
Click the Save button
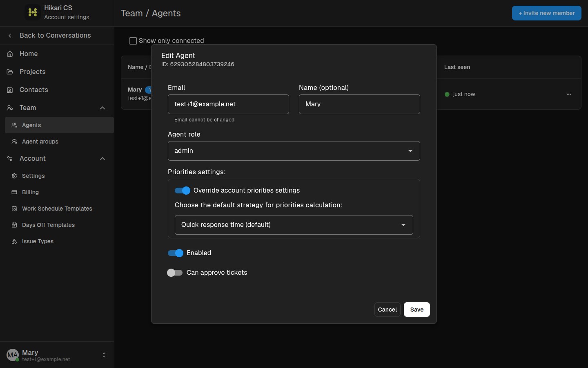[x=417, y=310]
